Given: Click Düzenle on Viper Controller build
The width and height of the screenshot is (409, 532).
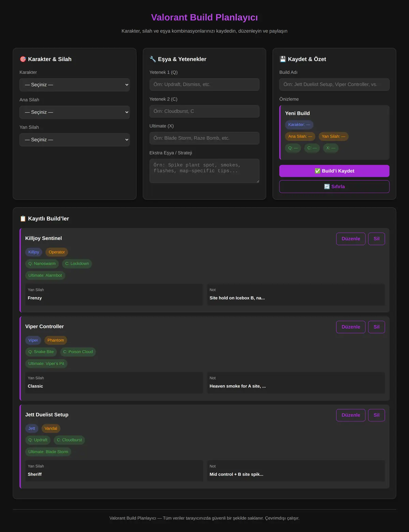Looking at the screenshot, I should tap(351, 327).
